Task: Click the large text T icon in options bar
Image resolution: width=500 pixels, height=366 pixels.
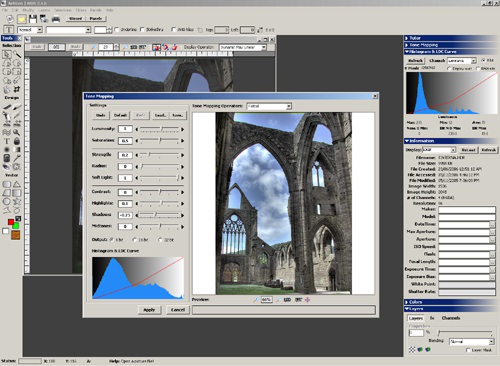Action: point(9,30)
